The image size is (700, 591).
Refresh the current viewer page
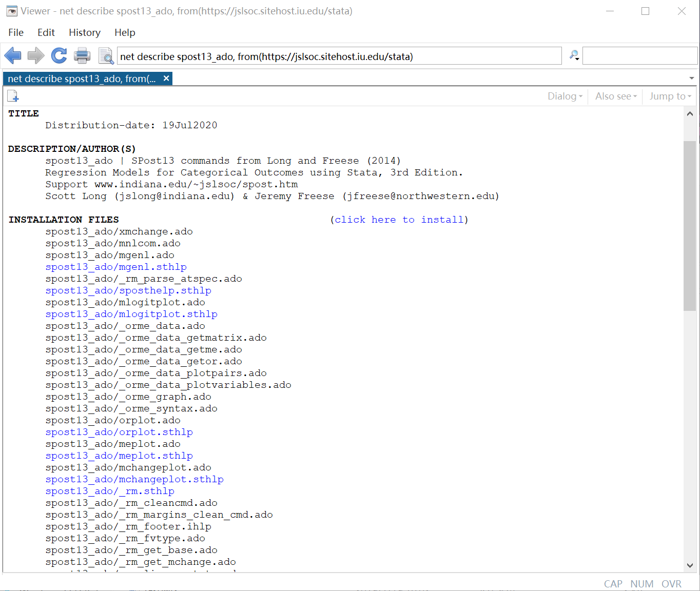pos(59,55)
